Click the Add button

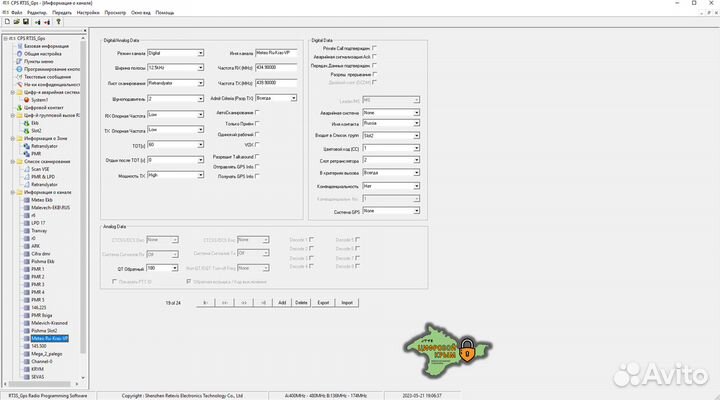click(282, 301)
